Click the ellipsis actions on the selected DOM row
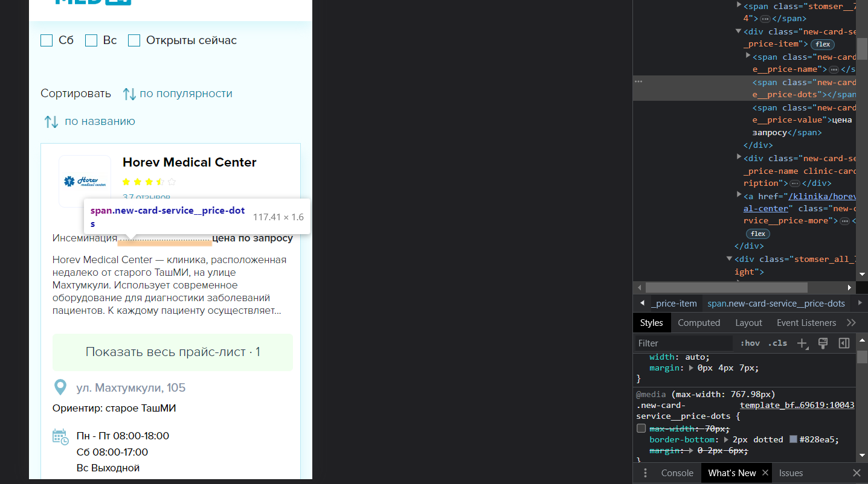The width and height of the screenshot is (868, 484). click(x=638, y=81)
